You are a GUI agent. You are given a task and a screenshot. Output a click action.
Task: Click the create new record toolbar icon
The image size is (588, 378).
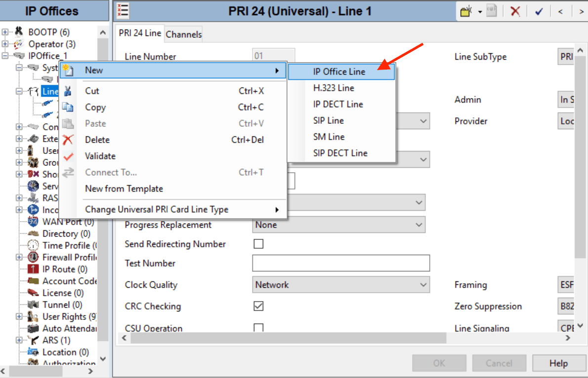(x=466, y=11)
